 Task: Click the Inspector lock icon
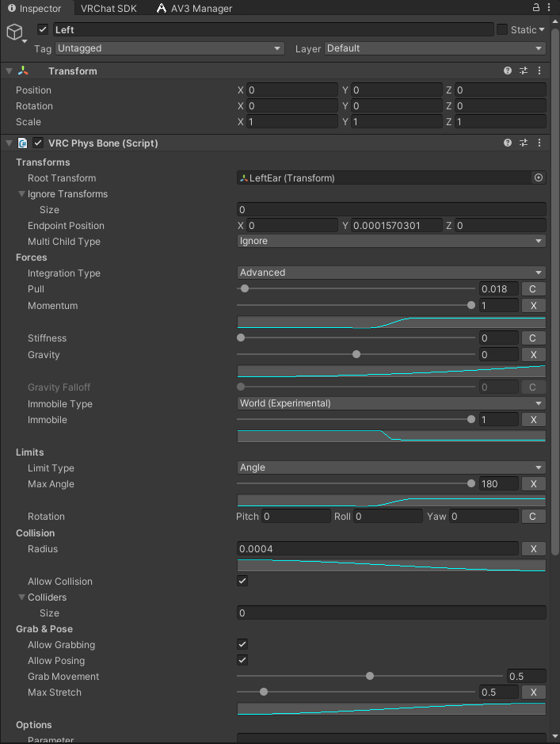point(535,7)
